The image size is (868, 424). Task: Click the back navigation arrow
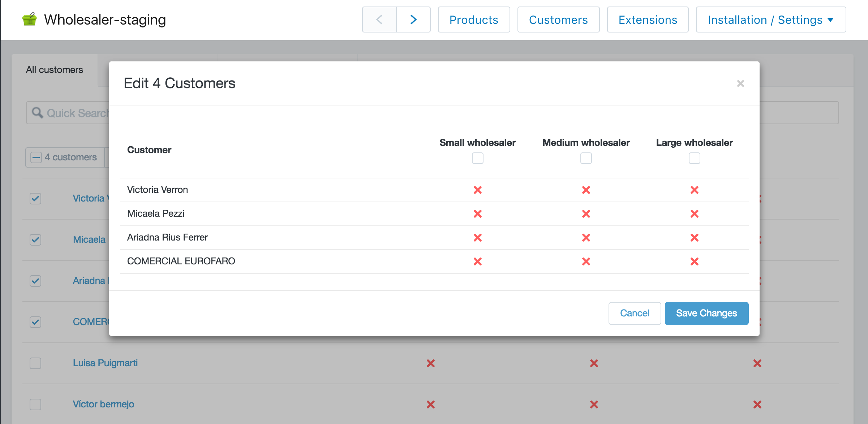379,20
